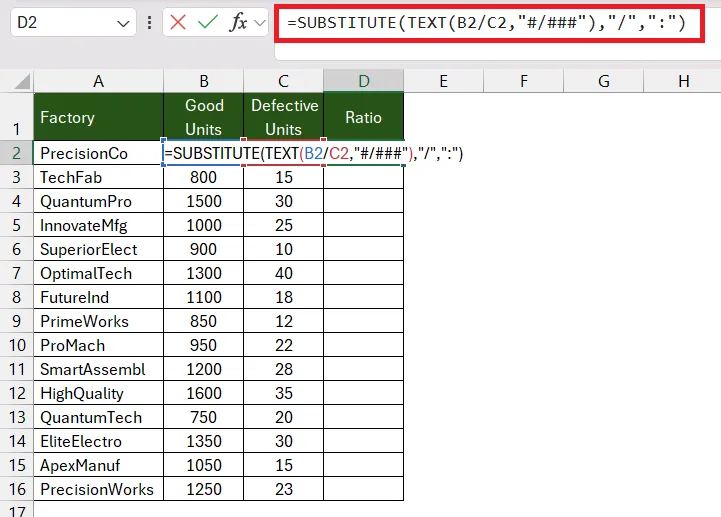Click the Name Box showing D2
The height and width of the screenshot is (517, 721).
click(74, 22)
